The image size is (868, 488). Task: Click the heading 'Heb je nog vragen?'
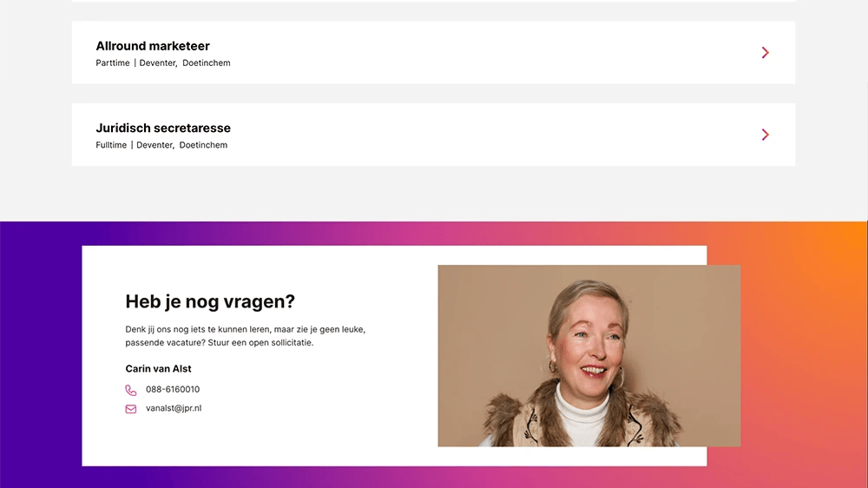210,301
